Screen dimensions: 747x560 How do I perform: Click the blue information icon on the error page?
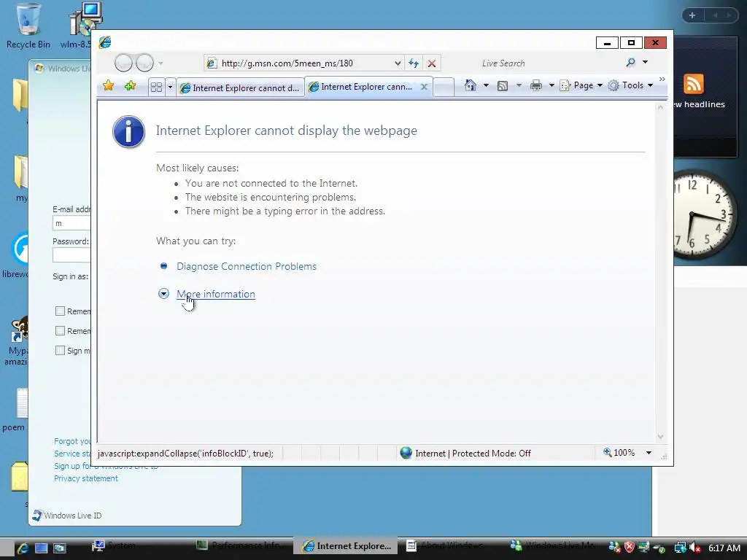[128, 132]
